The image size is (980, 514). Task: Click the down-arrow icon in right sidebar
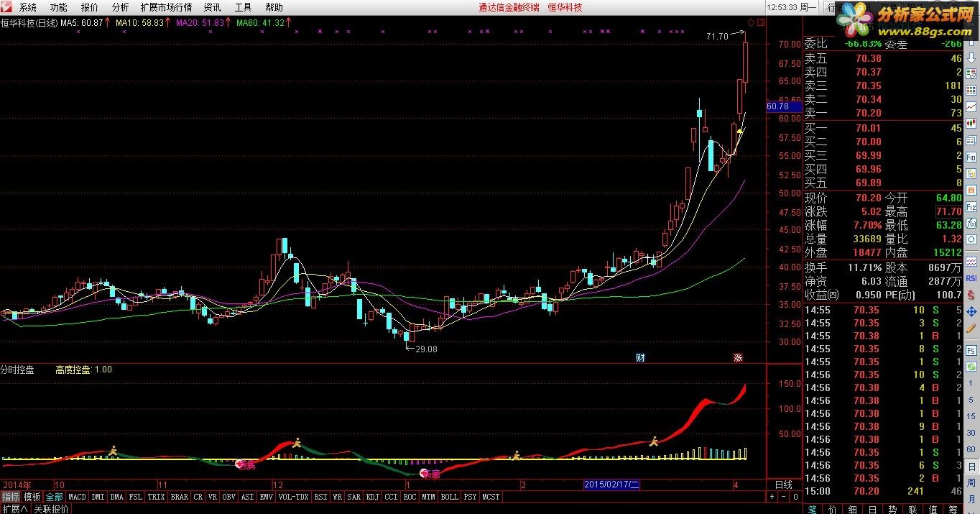point(971,58)
